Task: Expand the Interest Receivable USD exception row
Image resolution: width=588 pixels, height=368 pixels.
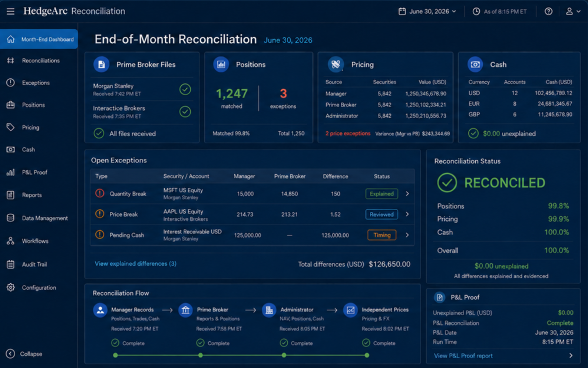Action: point(407,235)
